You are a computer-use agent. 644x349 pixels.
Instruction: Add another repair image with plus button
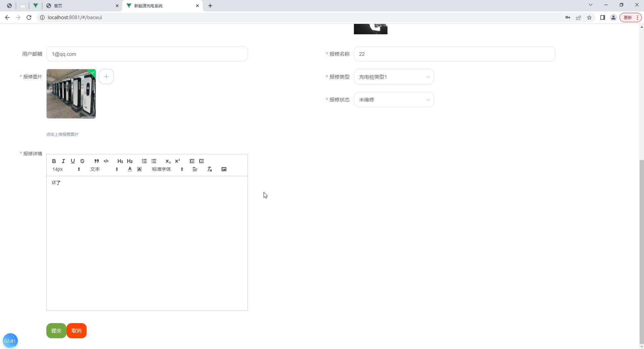coord(106,77)
